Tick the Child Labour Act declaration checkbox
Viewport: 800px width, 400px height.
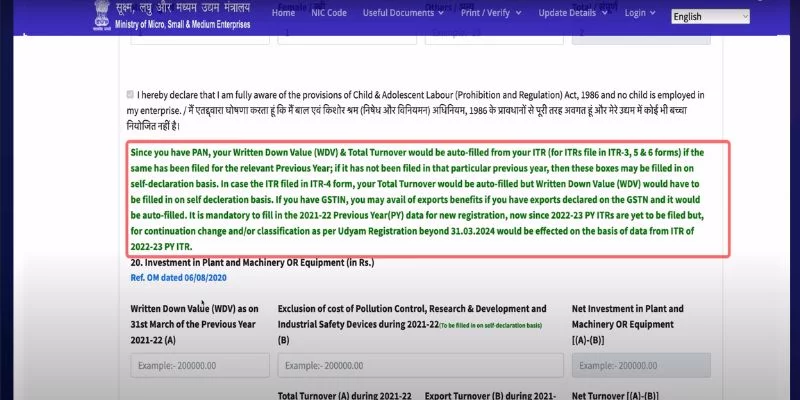(130, 94)
